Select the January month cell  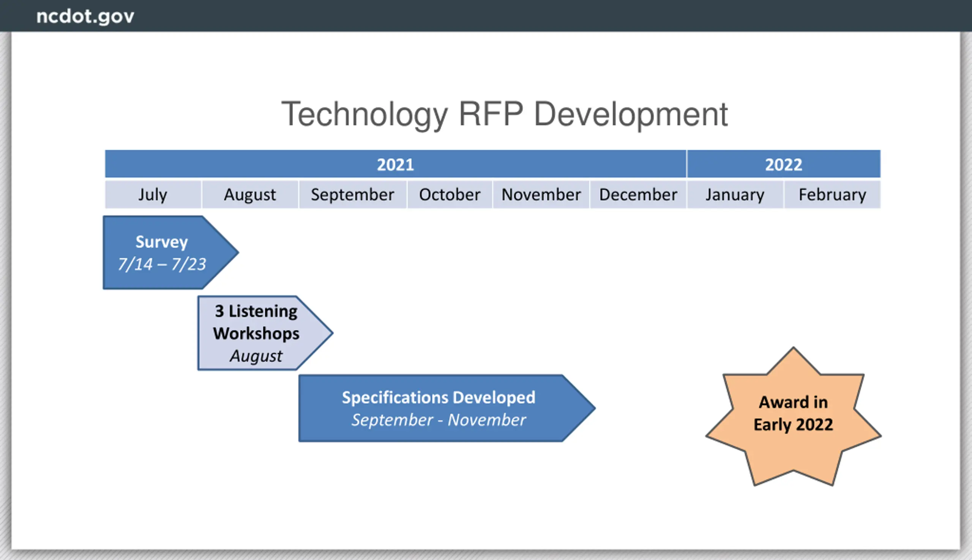(x=735, y=195)
